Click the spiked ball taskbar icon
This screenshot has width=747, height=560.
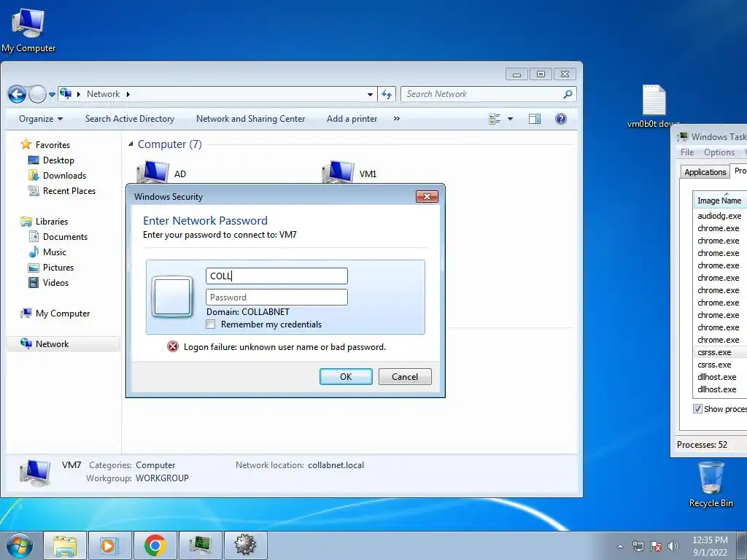tap(245, 545)
